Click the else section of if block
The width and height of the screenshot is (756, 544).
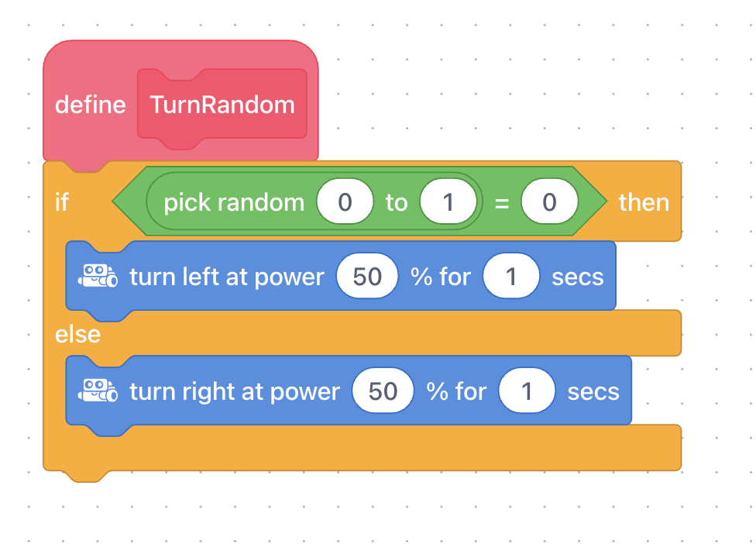pos(77,334)
